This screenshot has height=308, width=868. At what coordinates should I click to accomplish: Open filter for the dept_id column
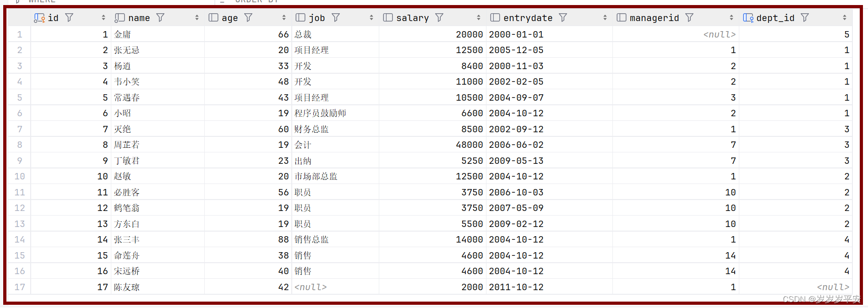(805, 18)
